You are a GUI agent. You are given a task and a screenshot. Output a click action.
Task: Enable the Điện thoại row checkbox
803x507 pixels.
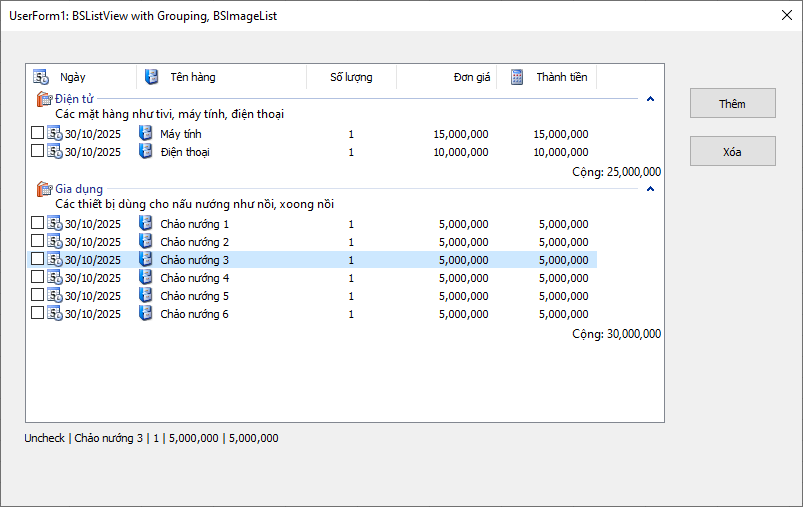pyautogui.click(x=37, y=152)
